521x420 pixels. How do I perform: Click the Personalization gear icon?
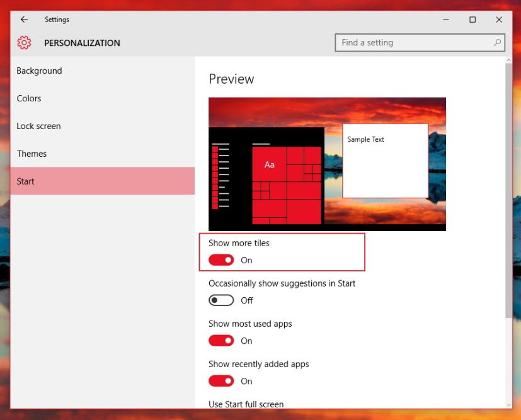[x=25, y=42]
